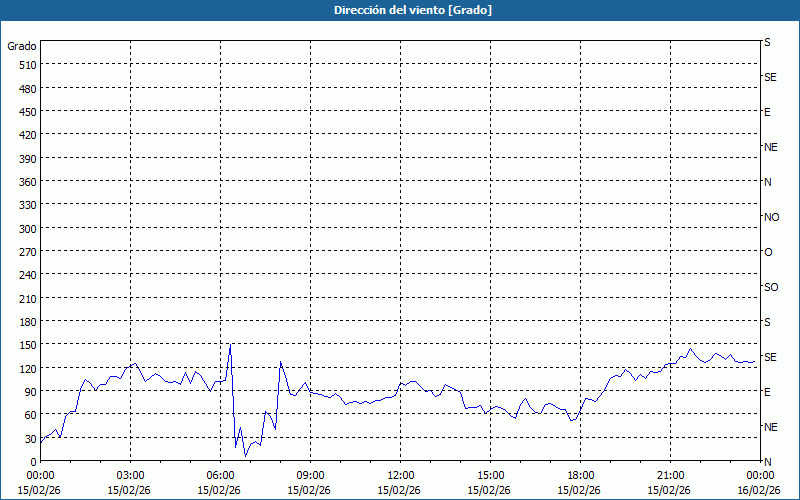Click the 360 value on the y-axis

(x=27, y=181)
